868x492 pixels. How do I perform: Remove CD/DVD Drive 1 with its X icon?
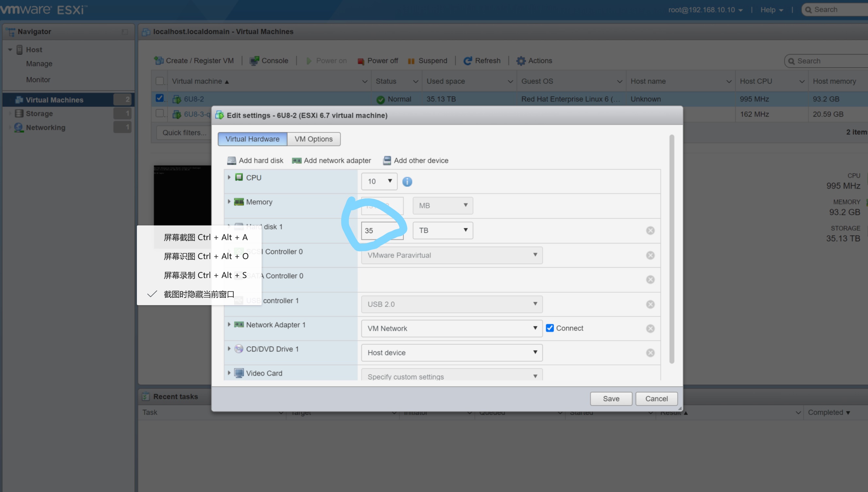(x=650, y=353)
